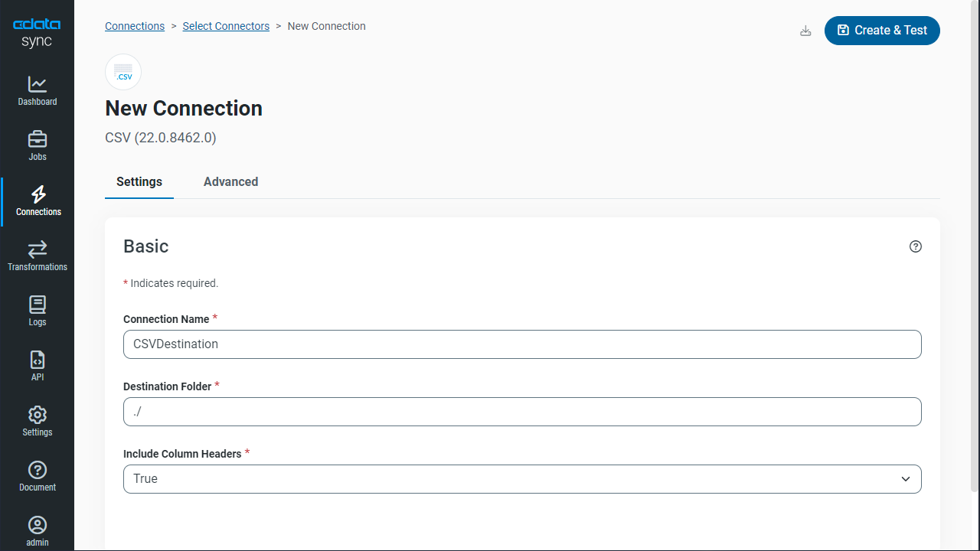Open Settings gear in sidebar
This screenshot has width=980, height=551.
(37, 421)
